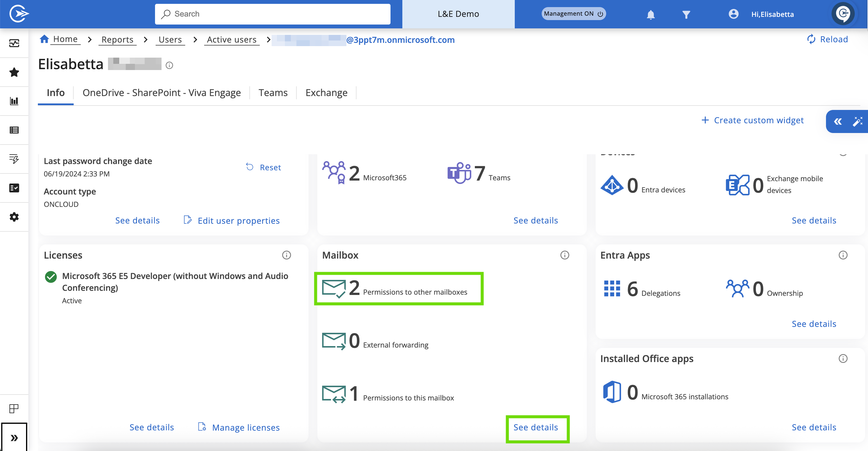Viewport: 868px width, 451px height.
Task: Toggle the Management ON switch
Action: (574, 14)
